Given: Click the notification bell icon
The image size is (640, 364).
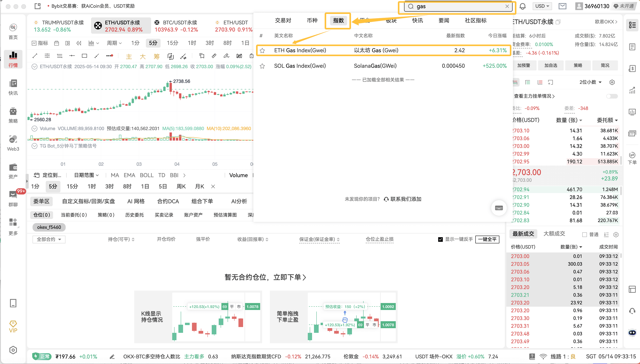Looking at the screenshot, I should pyautogui.click(x=522, y=6).
